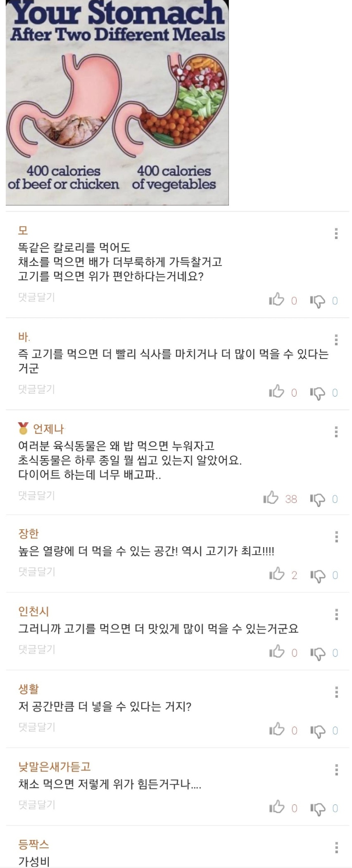This screenshot has width=352, height=868.
Task: Reply to 인천시's comment via 댓글달기
Action: point(36,649)
